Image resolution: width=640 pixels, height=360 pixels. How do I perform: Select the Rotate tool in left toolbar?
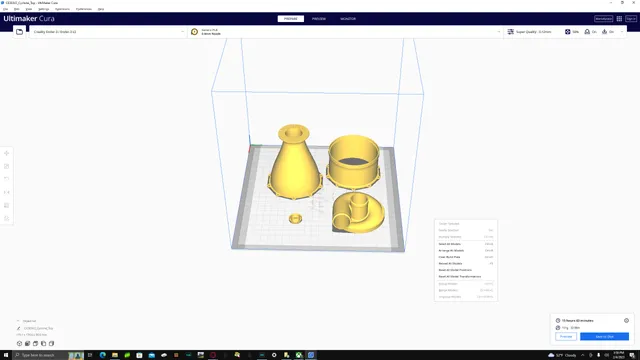[x=7, y=179]
